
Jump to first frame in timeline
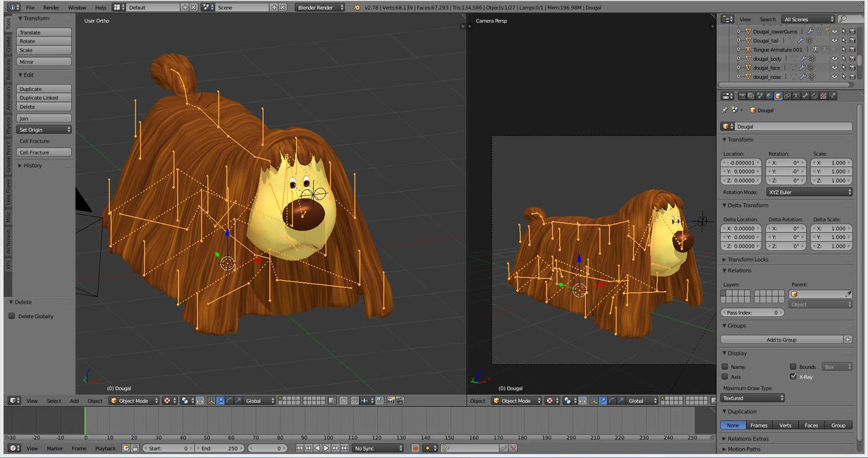tap(300, 448)
